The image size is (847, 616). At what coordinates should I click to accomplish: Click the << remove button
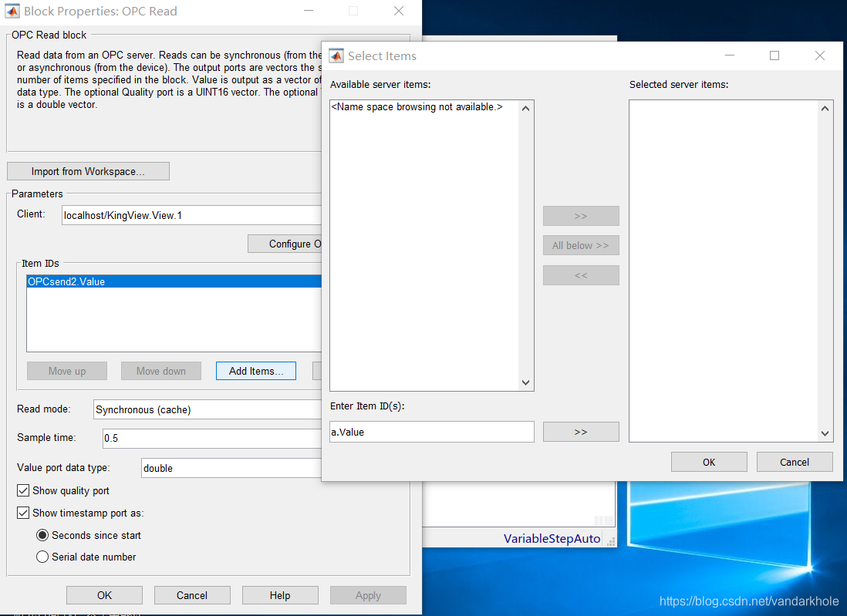click(581, 275)
